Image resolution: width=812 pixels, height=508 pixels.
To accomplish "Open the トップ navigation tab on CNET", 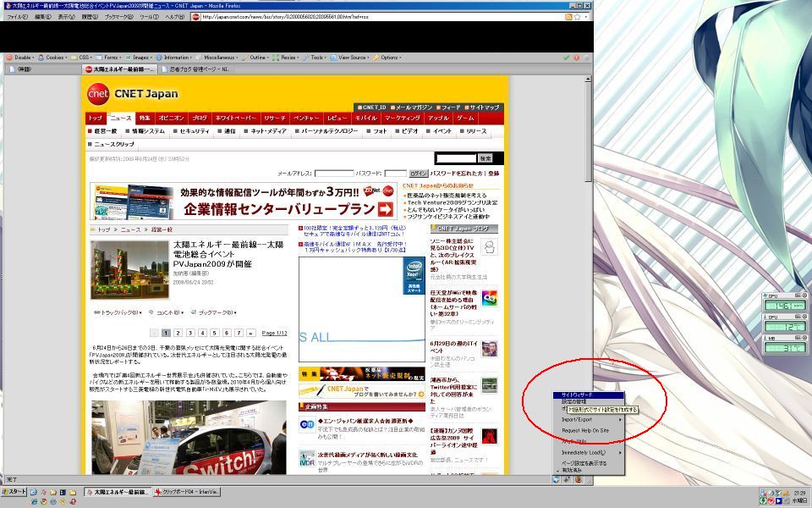I will coord(96,119).
